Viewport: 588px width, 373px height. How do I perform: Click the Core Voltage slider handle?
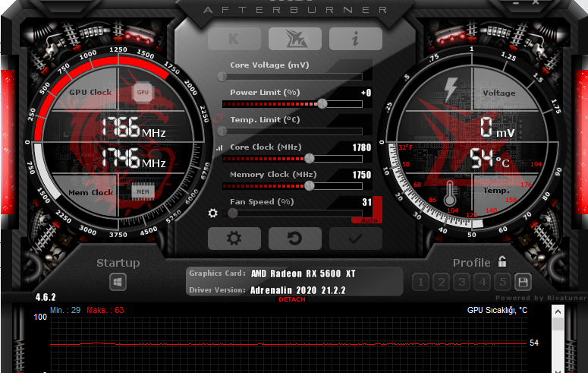coord(222,77)
